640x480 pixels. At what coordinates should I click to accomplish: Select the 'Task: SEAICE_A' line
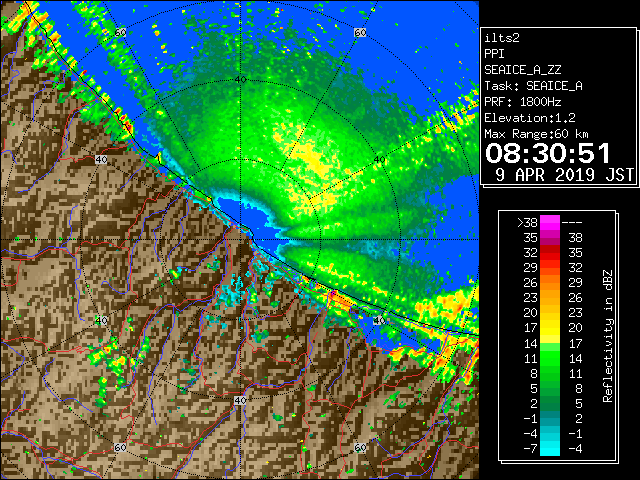[x=533, y=86]
